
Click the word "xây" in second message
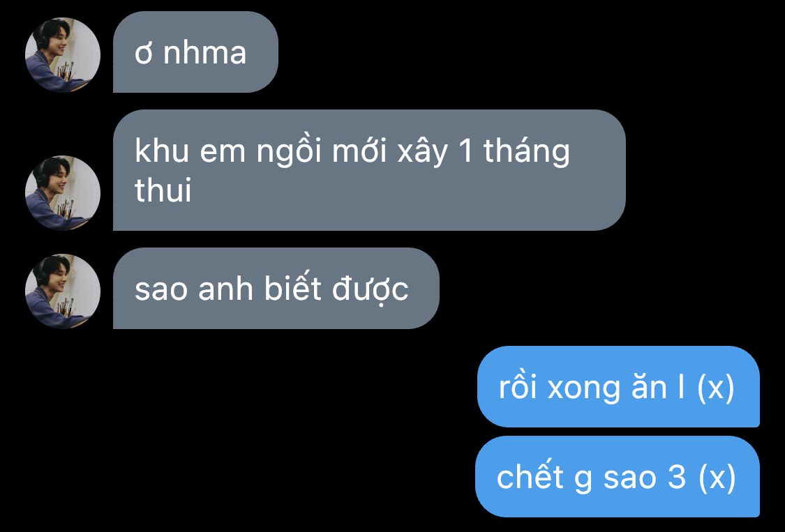tap(423, 152)
